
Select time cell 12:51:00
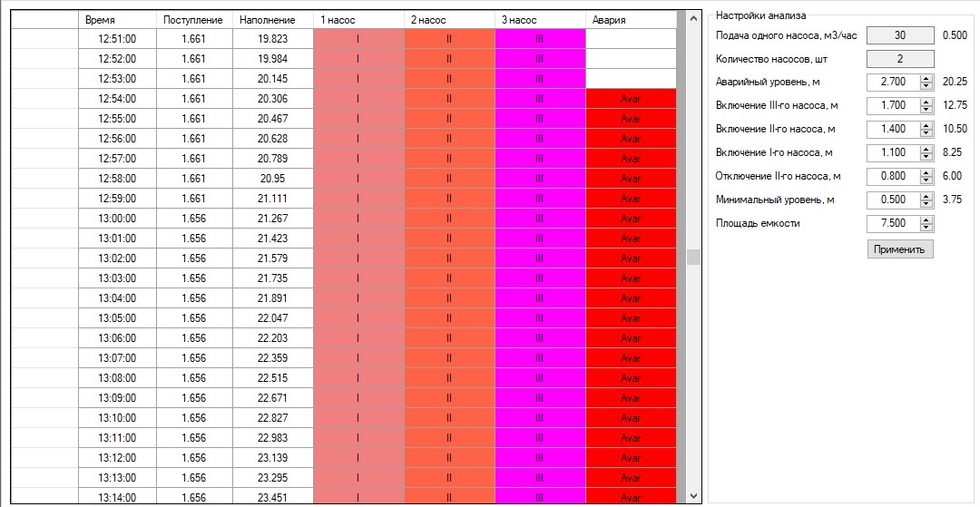[117, 39]
